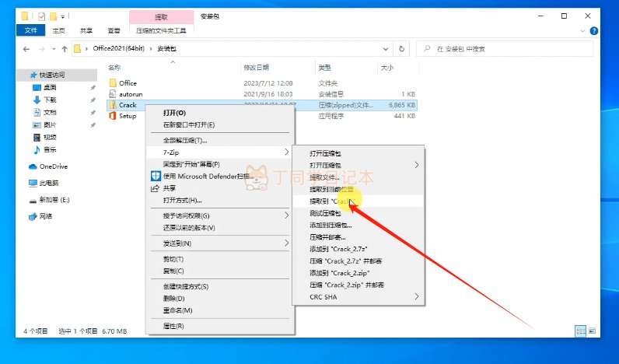The height and width of the screenshot is (364, 619).
Task: Open 图片 in the navigation pane
Action: [50, 124]
